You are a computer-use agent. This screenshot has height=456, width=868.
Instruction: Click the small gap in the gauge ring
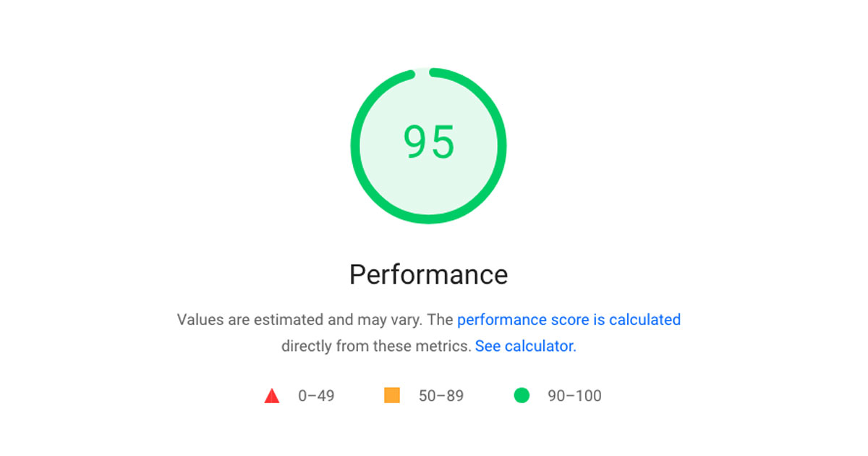pos(422,72)
